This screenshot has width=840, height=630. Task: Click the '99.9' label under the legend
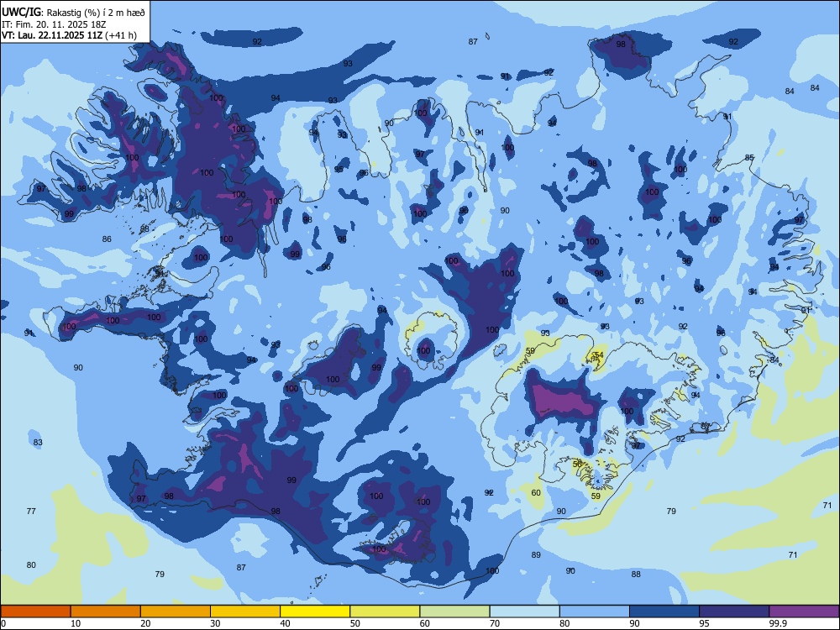coord(777,623)
